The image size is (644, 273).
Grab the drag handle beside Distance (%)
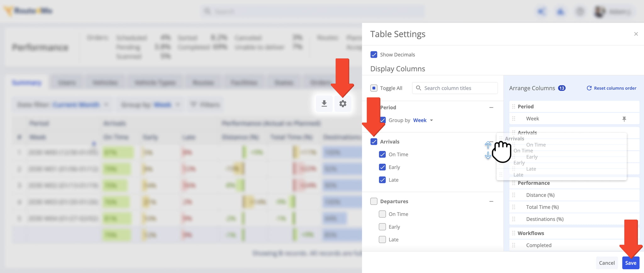pos(514,195)
